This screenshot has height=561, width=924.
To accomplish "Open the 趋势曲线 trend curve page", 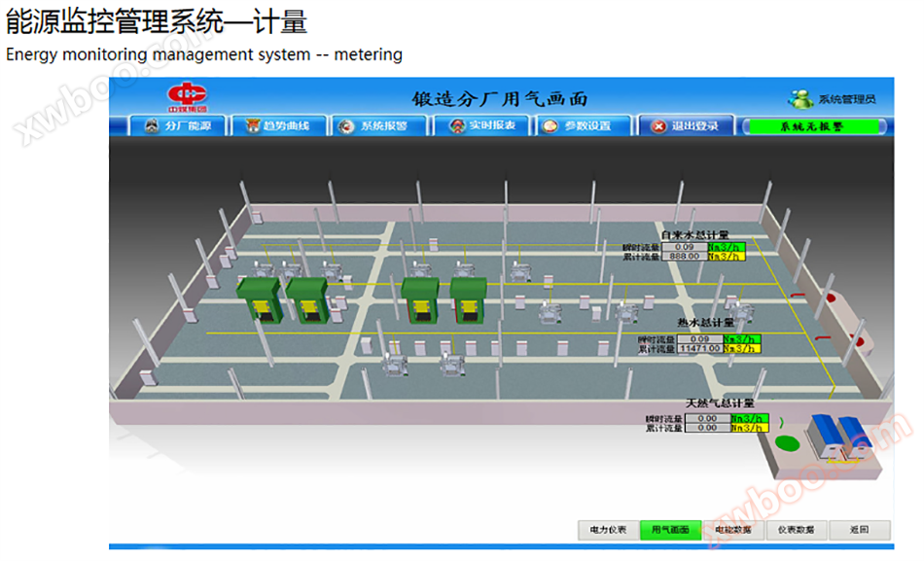I will (278, 126).
